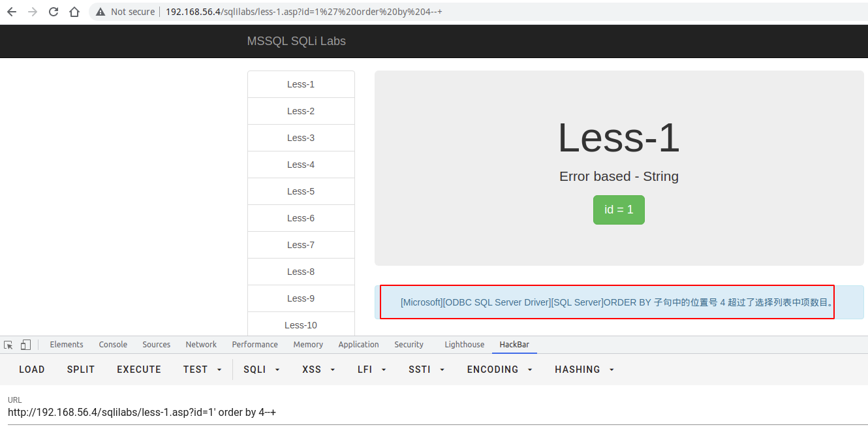Click the Not secure warning icon
Viewport: 868px width, 427px height.
[x=100, y=12]
